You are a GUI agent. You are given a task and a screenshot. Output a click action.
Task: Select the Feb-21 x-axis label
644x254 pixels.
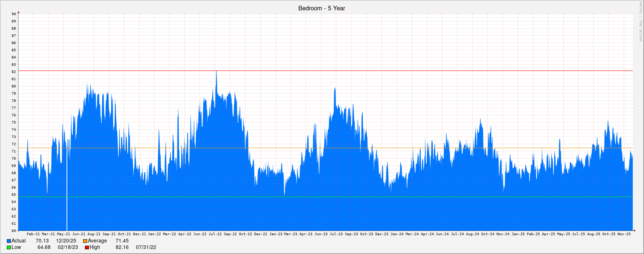point(33,234)
